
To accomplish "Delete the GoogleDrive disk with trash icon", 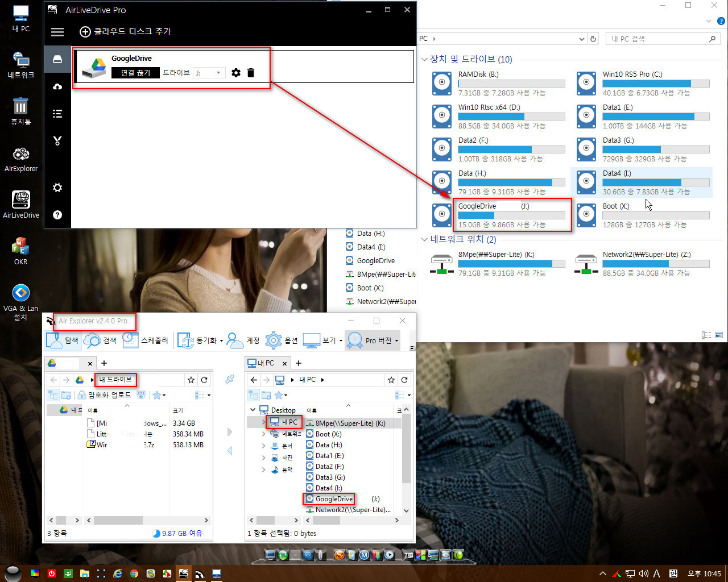I will tap(251, 73).
